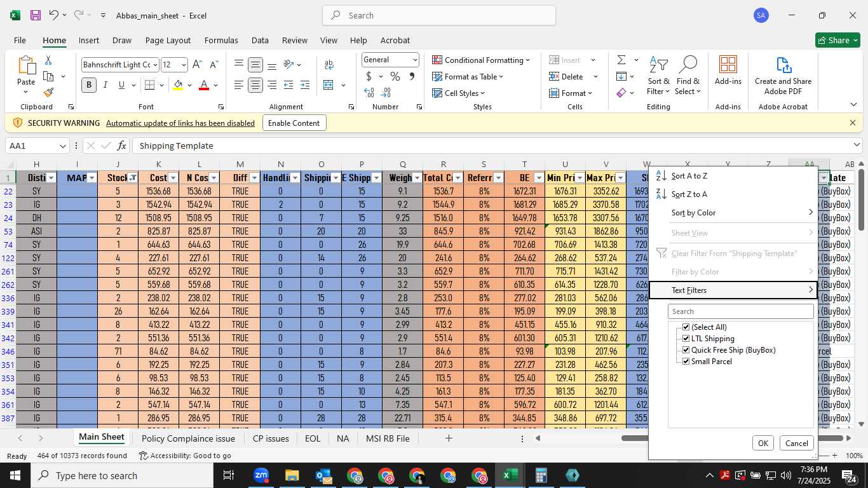Click Create and Share Adobe PDF
The image size is (868, 488).
click(x=783, y=75)
